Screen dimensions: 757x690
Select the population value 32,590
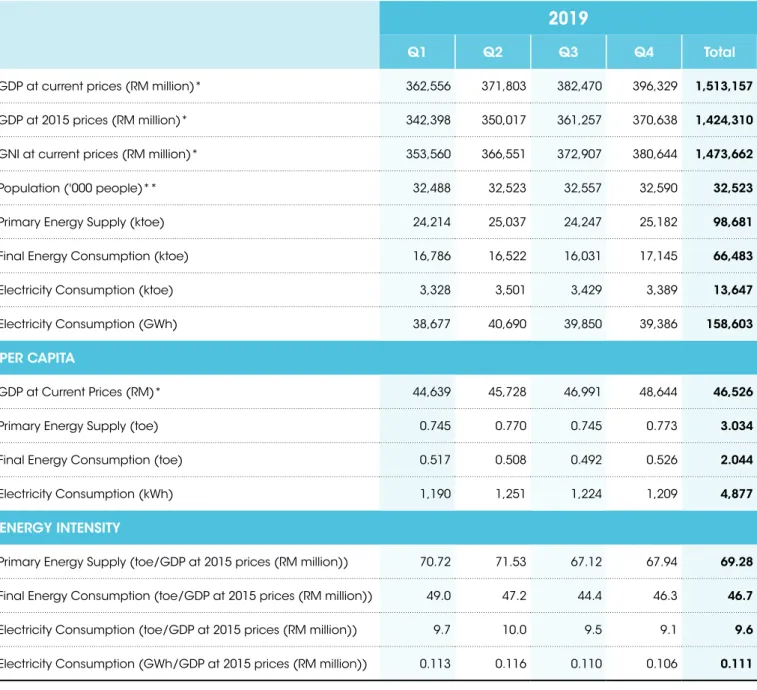659,188
